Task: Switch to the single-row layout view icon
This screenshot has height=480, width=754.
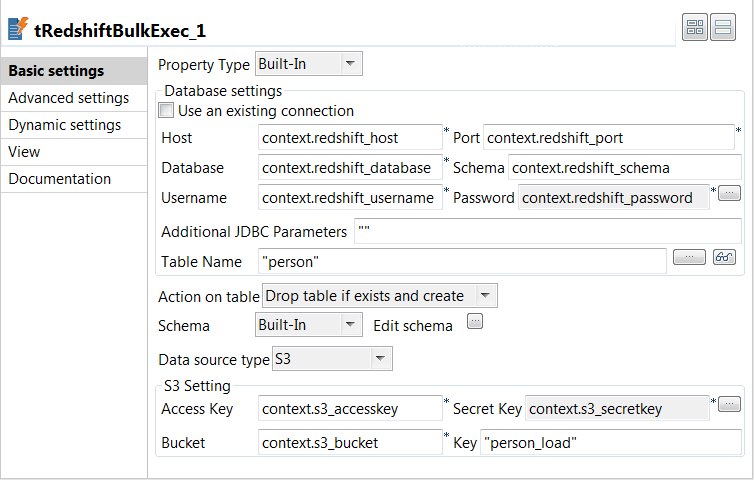Action: coord(723,28)
